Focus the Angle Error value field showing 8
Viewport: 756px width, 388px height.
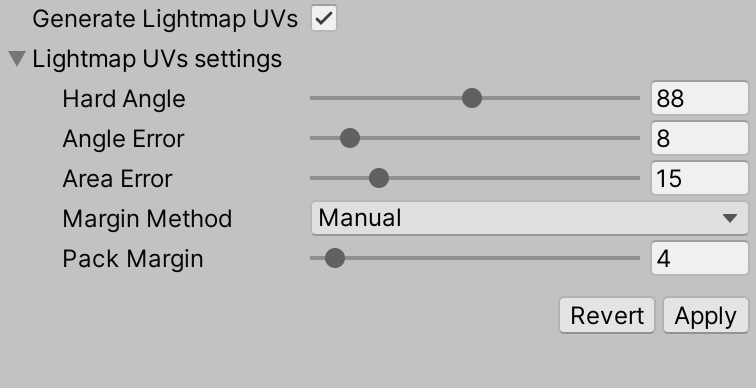[x=700, y=138]
